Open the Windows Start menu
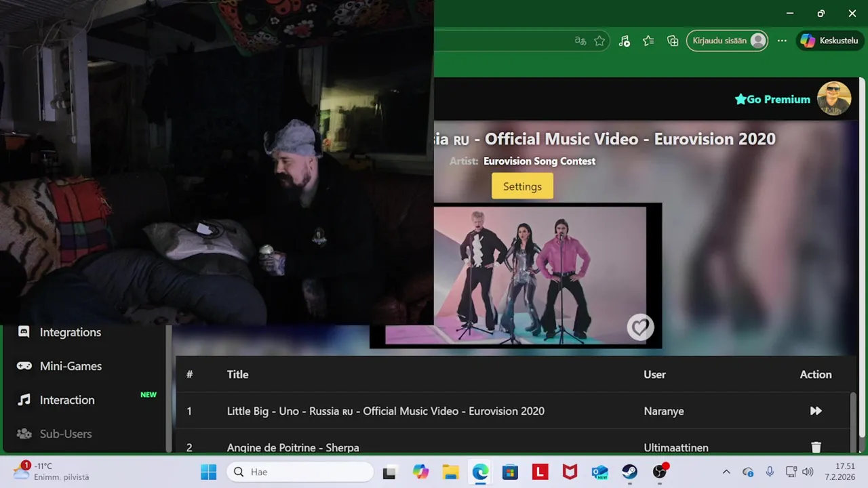The width and height of the screenshot is (868, 488). (x=208, y=472)
